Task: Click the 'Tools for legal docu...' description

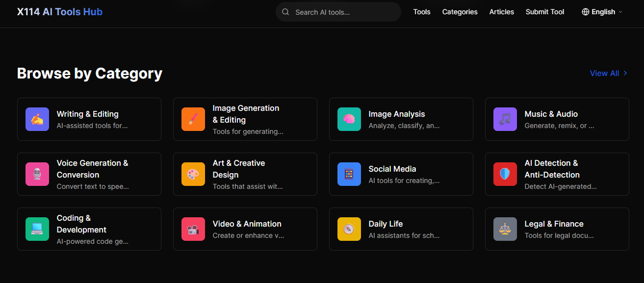Action: [x=559, y=235]
